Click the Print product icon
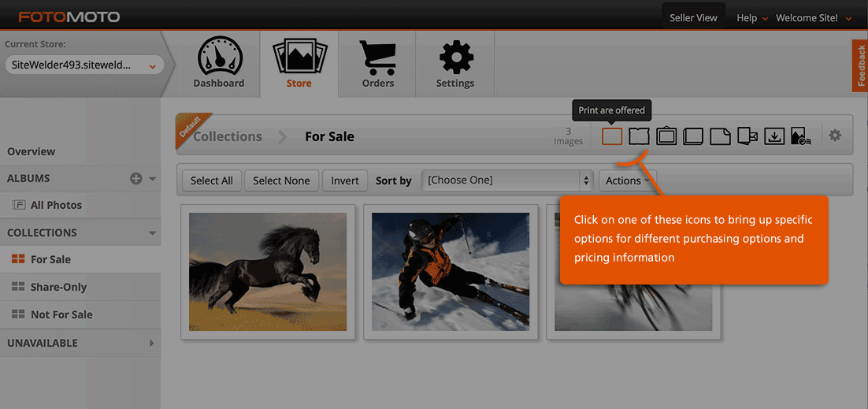The width and height of the screenshot is (868, 409). click(612, 136)
